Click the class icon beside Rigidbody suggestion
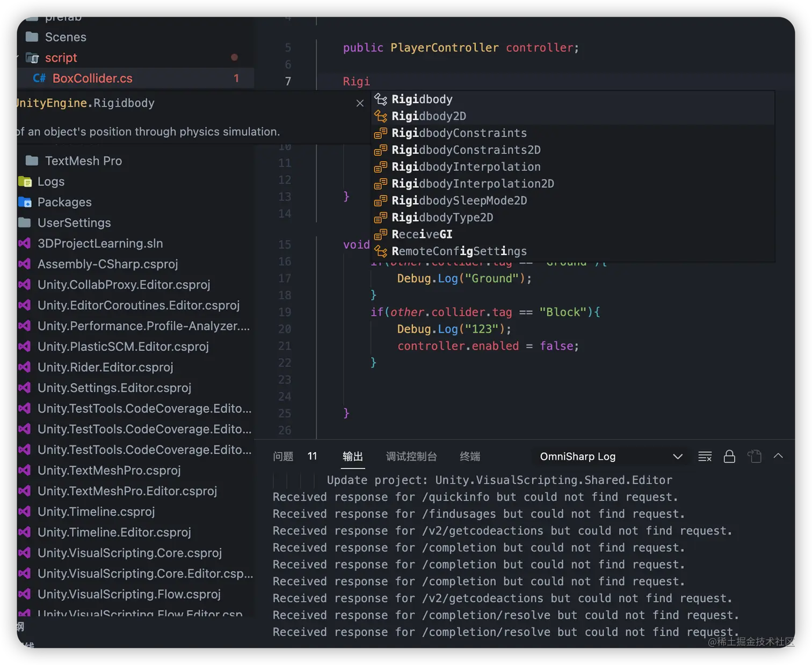This screenshot has height=665, width=812. 381,99
